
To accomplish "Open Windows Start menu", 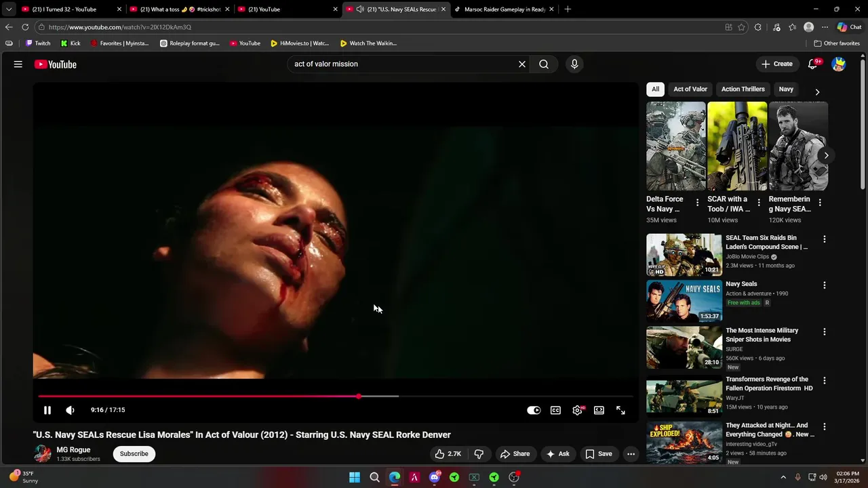I will click(355, 477).
